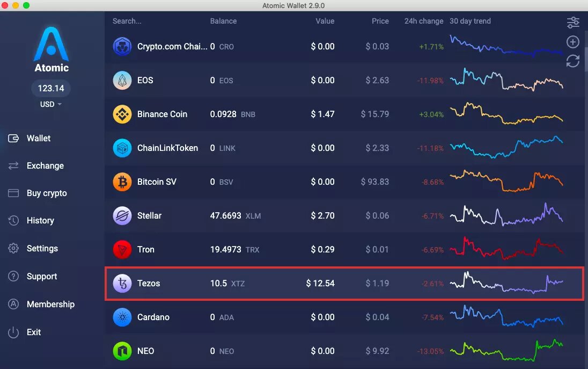This screenshot has width=588, height=369.
Task: Click the refresh balances icon
Action: pos(572,61)
